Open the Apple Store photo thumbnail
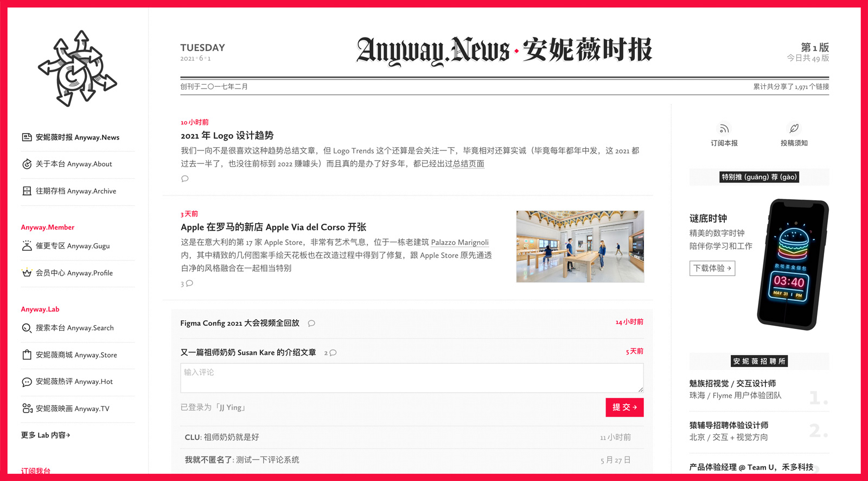The width and height of the screenshot is (868, 481). click(580, 246)
